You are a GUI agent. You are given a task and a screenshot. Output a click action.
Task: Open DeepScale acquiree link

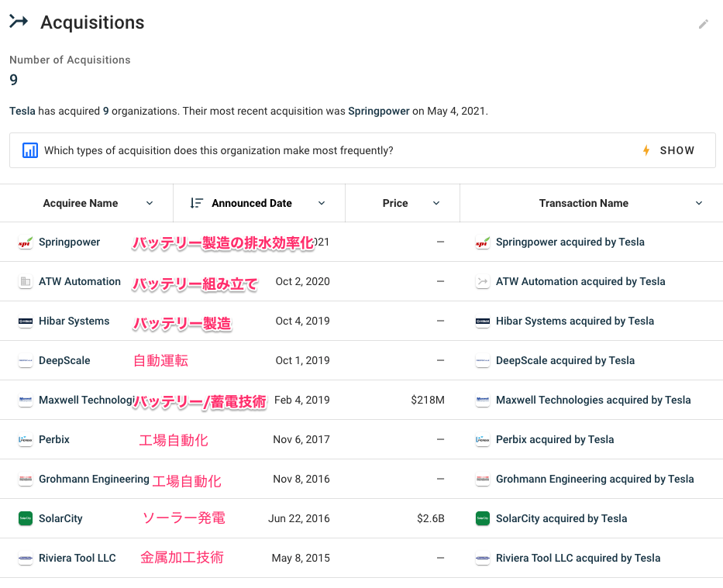(64, 360)
